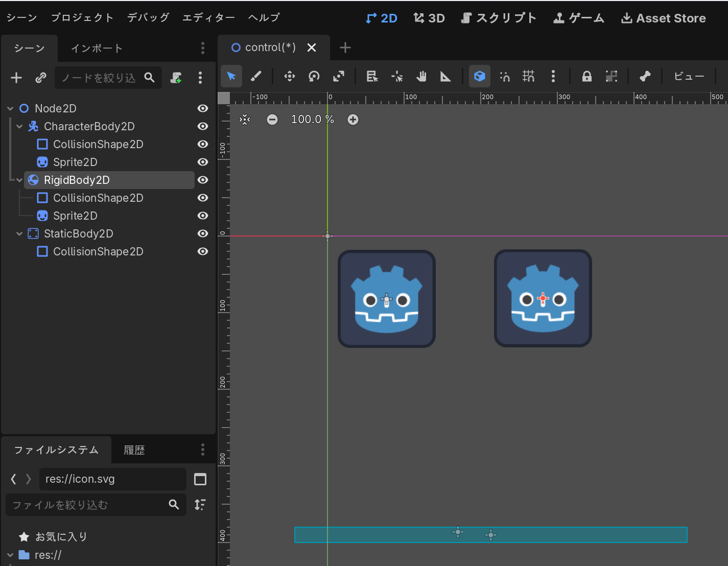Toggle visibility of CharacterBody2D

click(203, 126)
